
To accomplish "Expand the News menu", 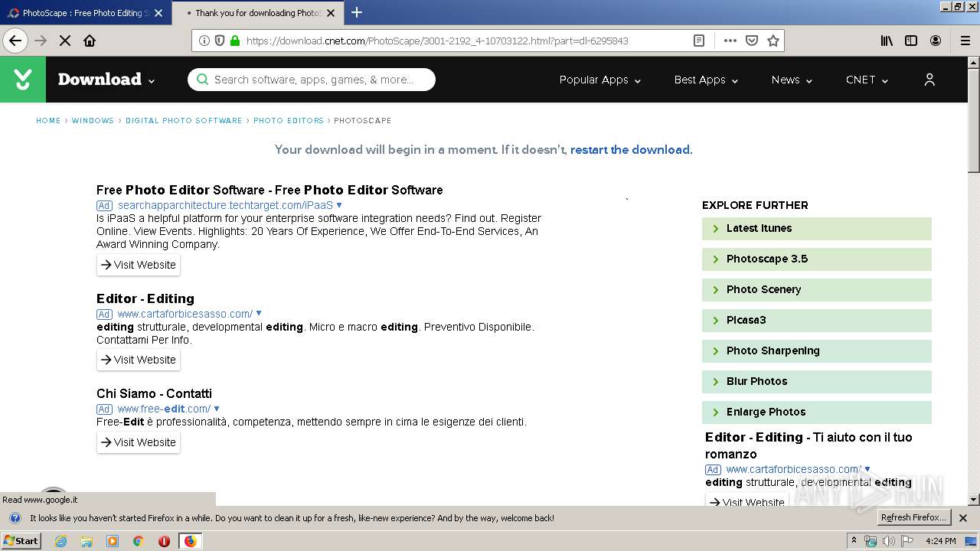I will (x=792, y=80).
